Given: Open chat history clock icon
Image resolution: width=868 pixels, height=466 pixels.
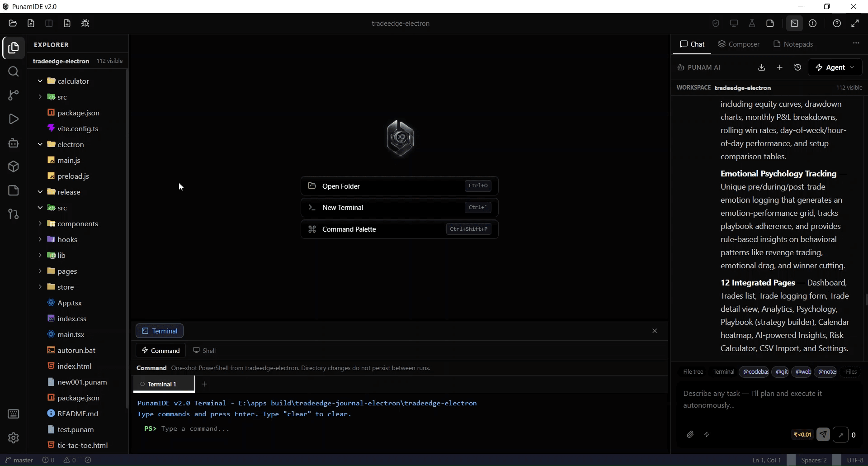Looking at the screenshot, I should coord(798,67).
